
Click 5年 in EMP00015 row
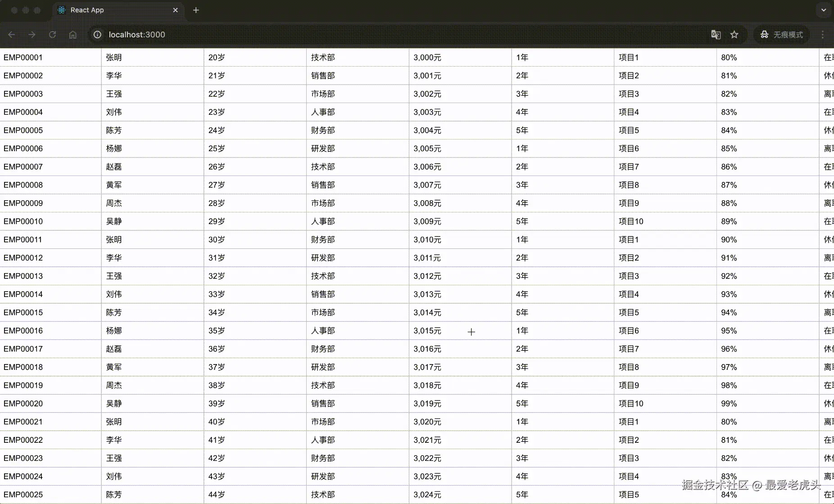point(522,313)
